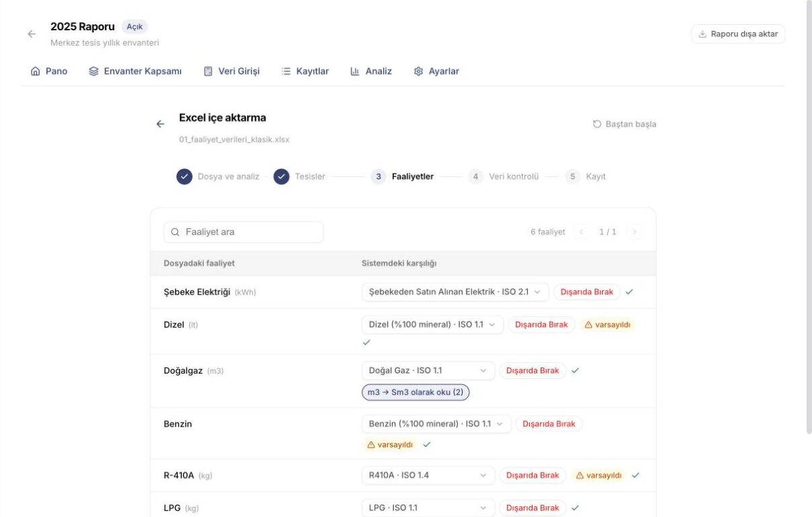Click Dışarıda Bırak in the Dizel row
Image resolution: width=812 pixels, height=517 pixels.
541,324
